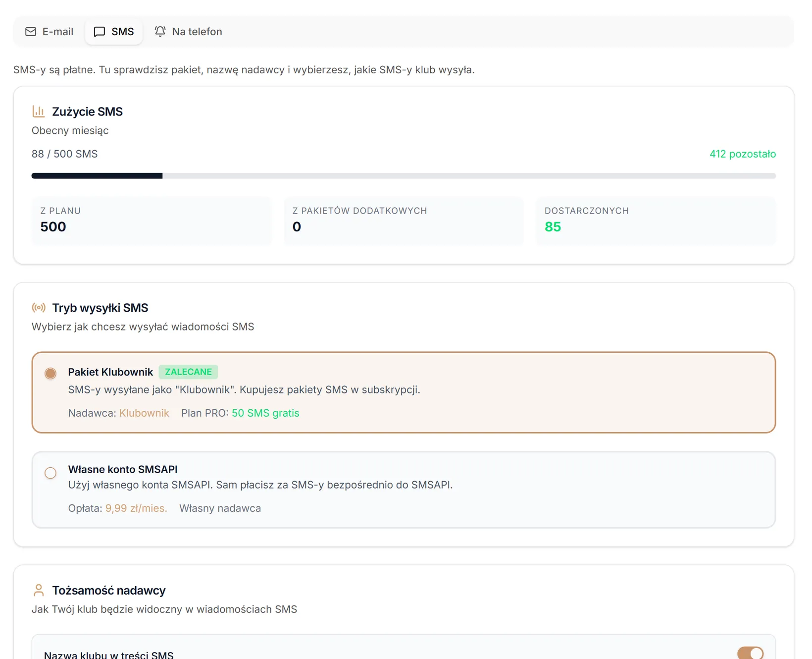The image size is (812, 659).
Task: Switch to the E-mail tab
Action: click(x=50, y=32)
